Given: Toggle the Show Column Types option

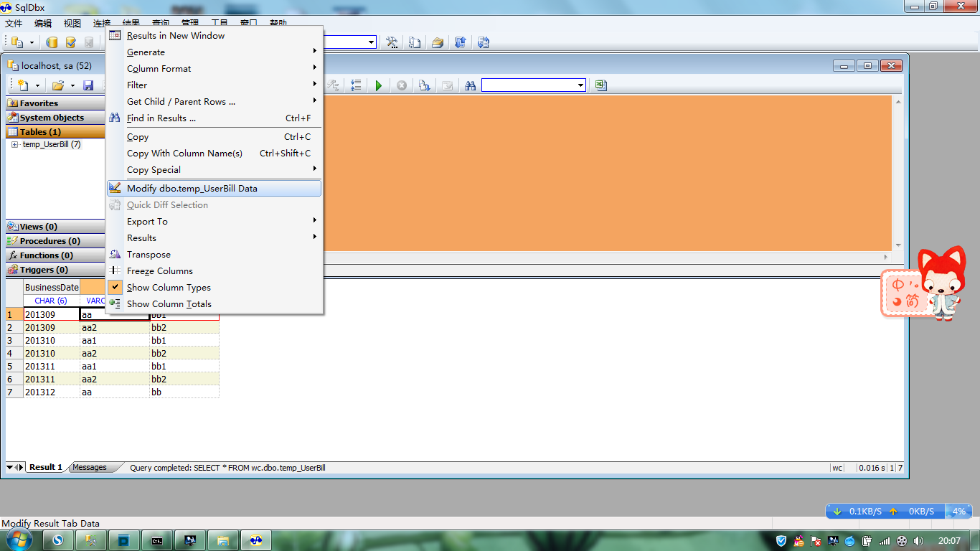Looking at the screenshot, I should 169,288.
